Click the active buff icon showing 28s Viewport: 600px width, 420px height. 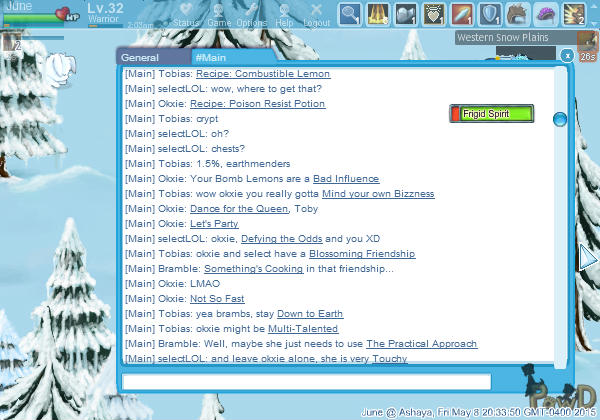point(587,47)
